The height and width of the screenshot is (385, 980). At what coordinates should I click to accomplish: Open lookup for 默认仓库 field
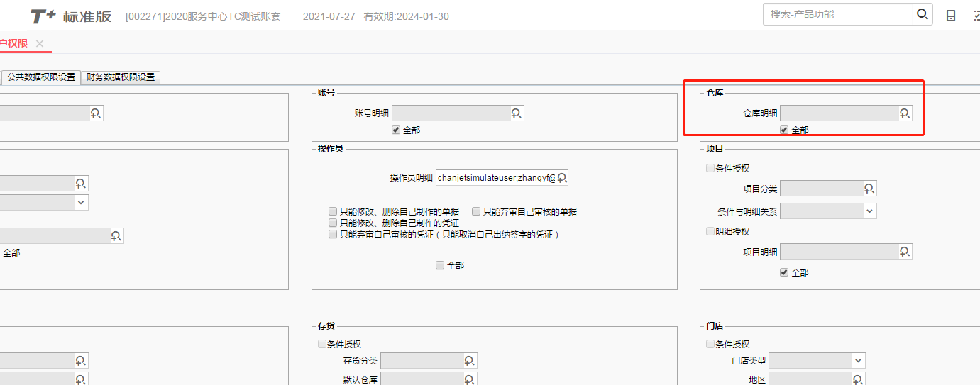pyautogui.click(x=470, y=379)
